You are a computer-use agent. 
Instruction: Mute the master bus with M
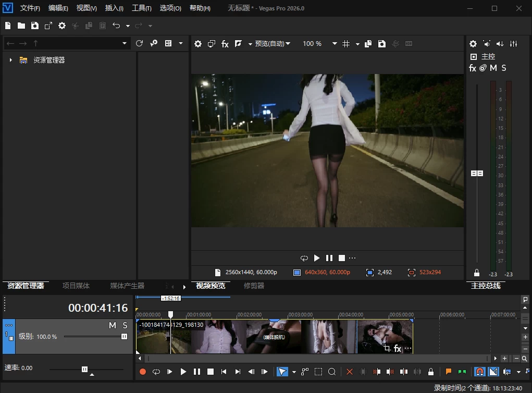493,68
